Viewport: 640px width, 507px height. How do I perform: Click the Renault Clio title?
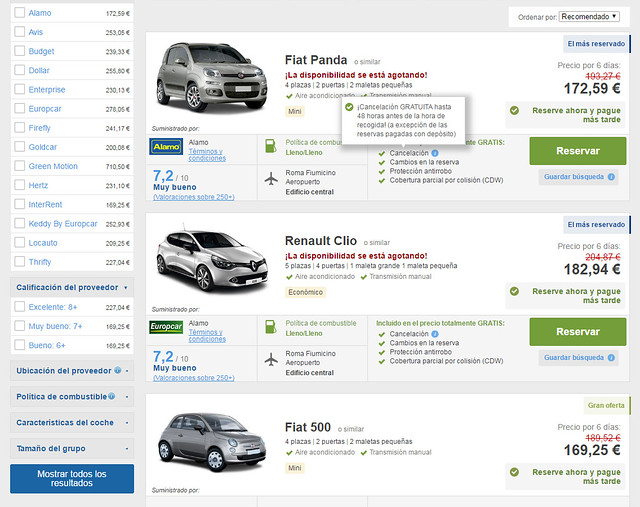tap(321, 241)
